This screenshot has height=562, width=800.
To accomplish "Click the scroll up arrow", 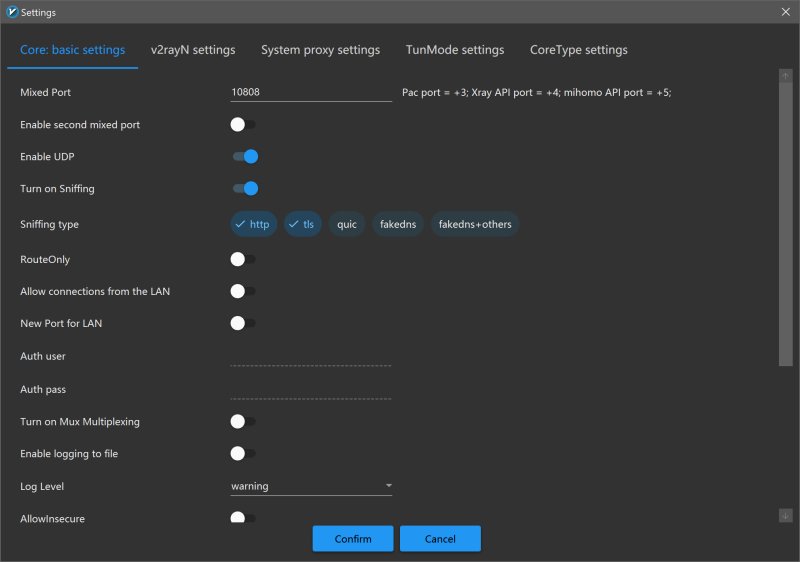I will click(785, 76).
